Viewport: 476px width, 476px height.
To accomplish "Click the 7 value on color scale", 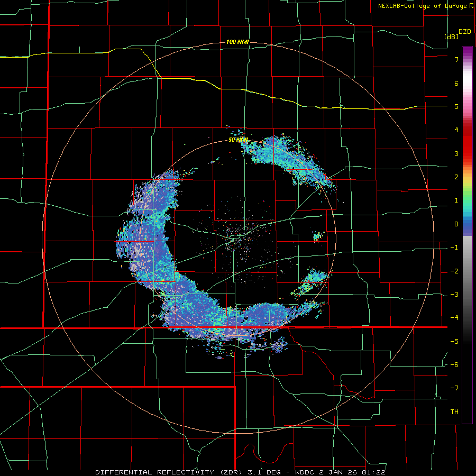I will (456, 59).
